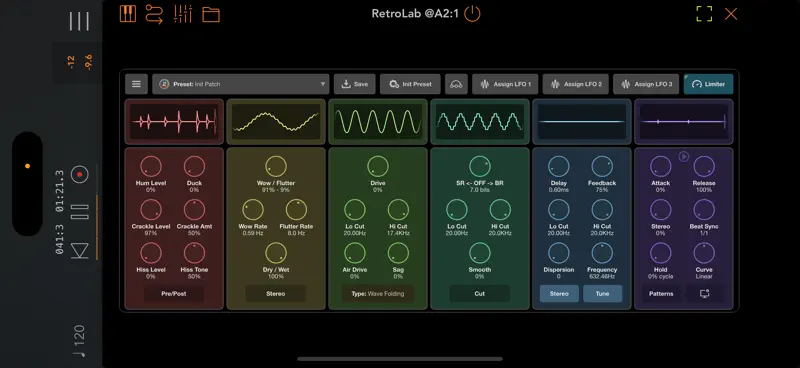Click the 120 tempo display
This screenshot has height=368, width=800.
tap(79, 341)
